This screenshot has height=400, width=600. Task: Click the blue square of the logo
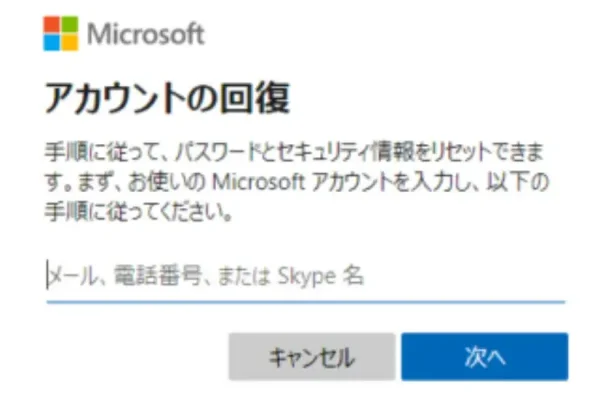tap(52, 42)
